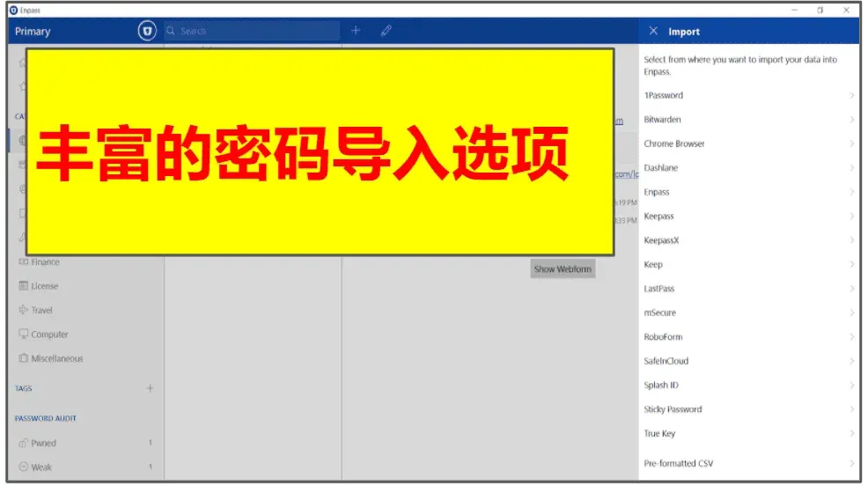Choose Pre-formatted CSV import option

click(749, 463)
